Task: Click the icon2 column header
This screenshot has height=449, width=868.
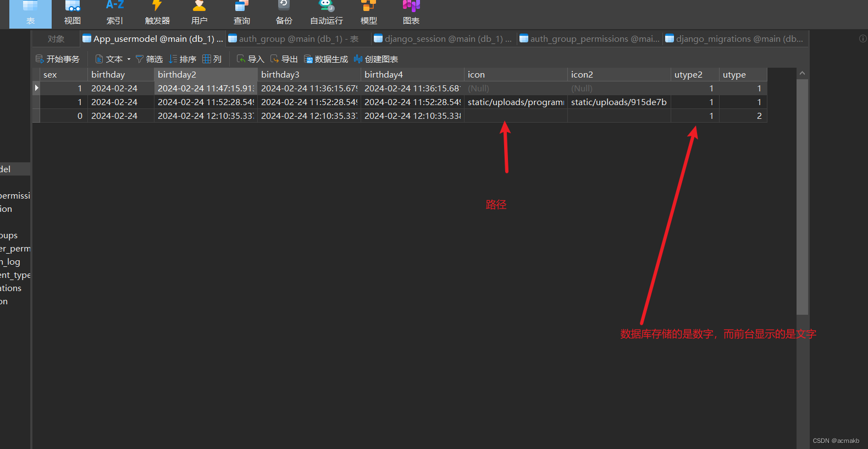Action: pyautogui.click(x=619, y=74)
